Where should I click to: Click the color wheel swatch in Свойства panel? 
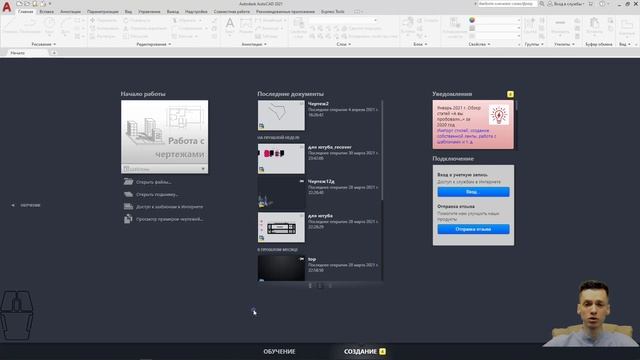coord(472,20)
